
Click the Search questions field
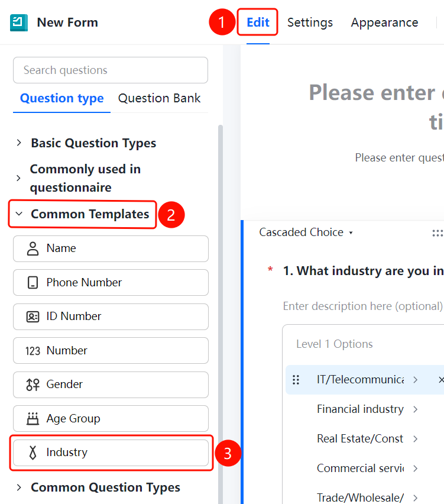coord(111,70)
